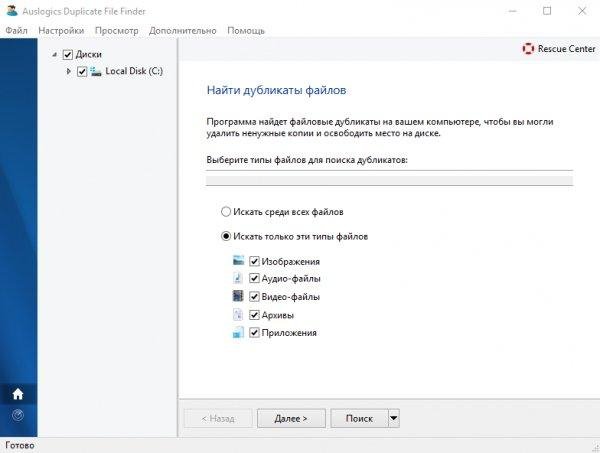Open the Home view in the sidebar
This screenshot has height=453, width=600.
click(18, 394)
